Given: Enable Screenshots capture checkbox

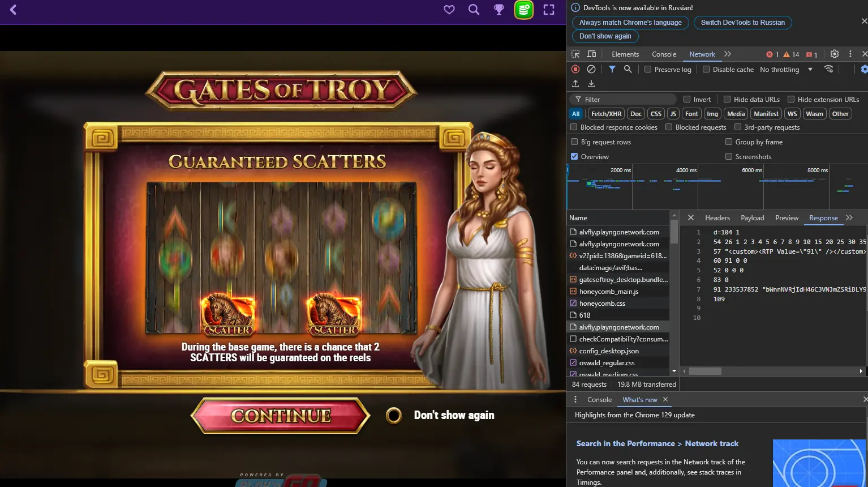Looking at the screenshot, I should [x=729, y=156].
